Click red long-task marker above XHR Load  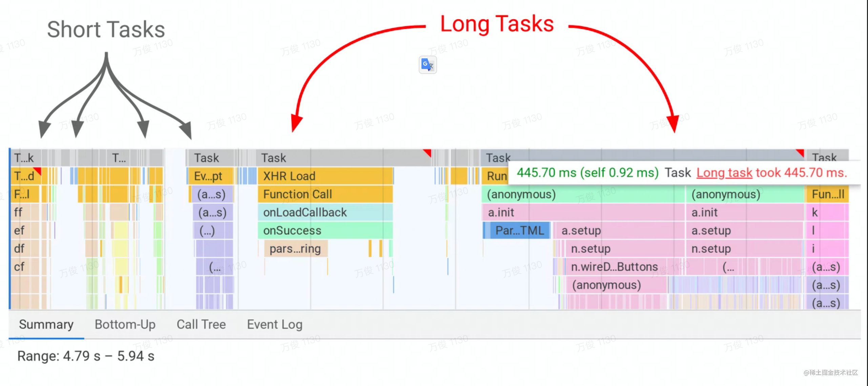pos(428,152)
